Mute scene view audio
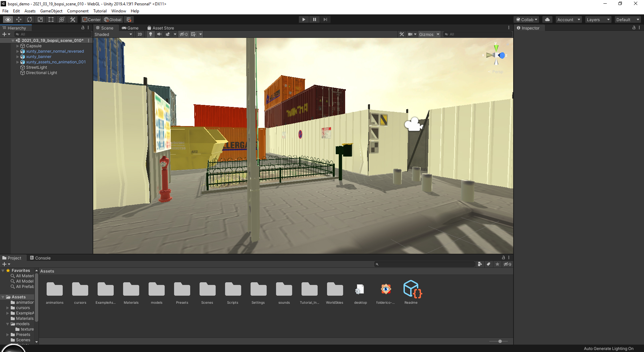The height and width of the screenshot is (352, 644). [159, 34]
